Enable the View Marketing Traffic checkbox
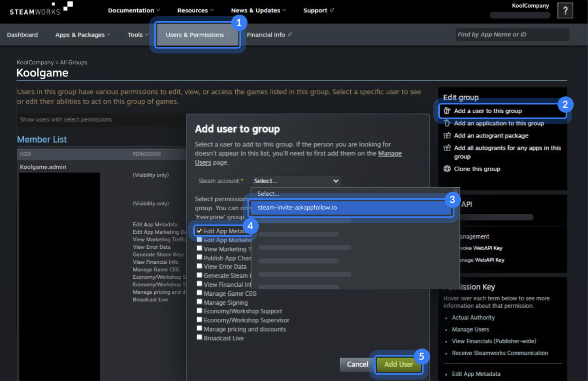This screenshot has width=588, height=381. pyautogui.click(x=199, y=248)
